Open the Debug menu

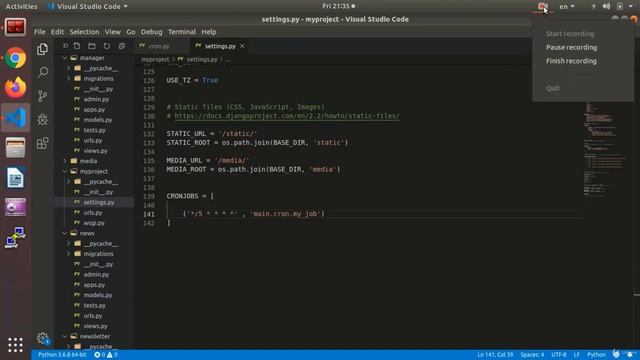pyautogui.click(x=151, y=32)
